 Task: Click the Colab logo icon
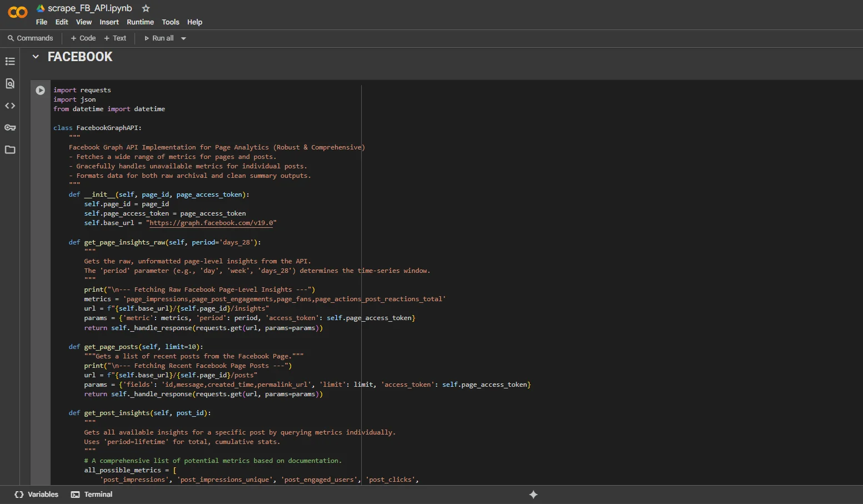tap(18, 12)
